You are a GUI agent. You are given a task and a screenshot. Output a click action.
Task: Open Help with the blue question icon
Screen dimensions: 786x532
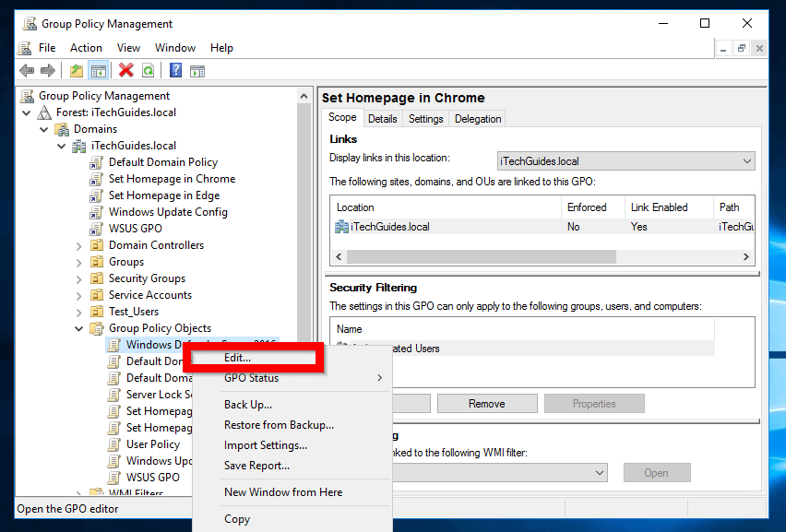[x=175, y=71]
